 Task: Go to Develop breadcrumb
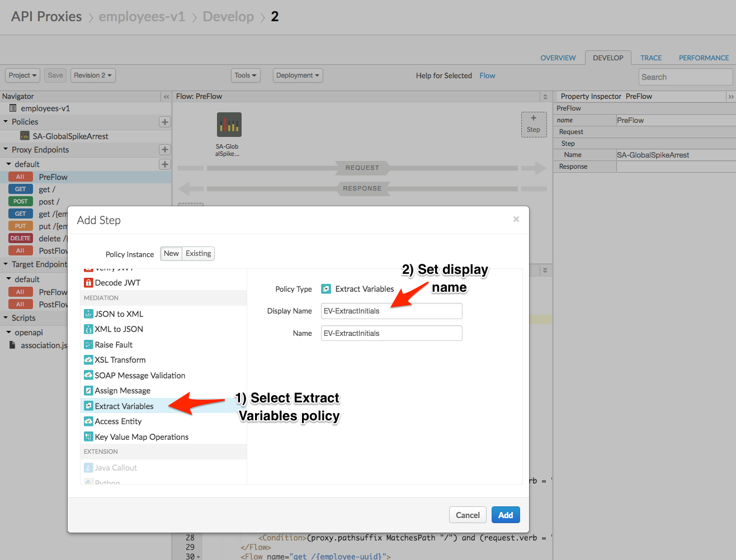[x=228, y=17]
